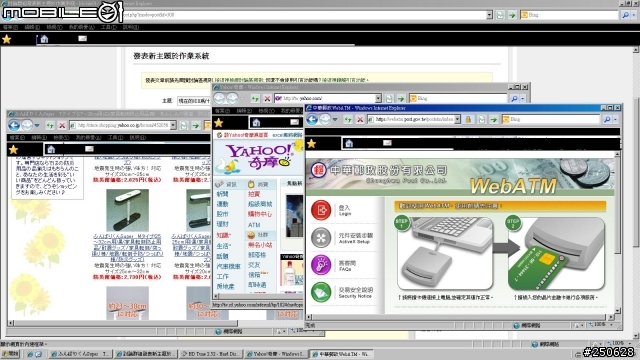Open 編輯 menu in Yahoo Japan shopping window
Viewport: 640px width, 360px height.
(40, 138)
